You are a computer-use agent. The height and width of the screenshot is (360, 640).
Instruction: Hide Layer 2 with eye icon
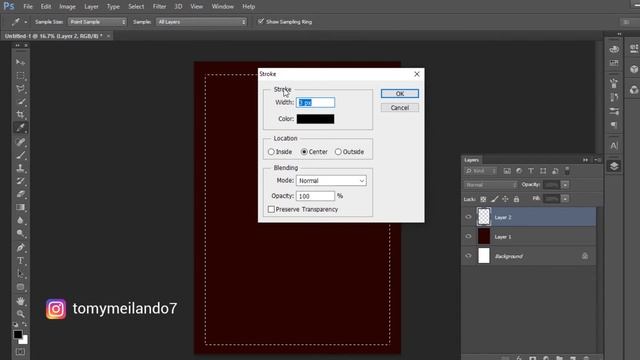click(x=468, y=217)
